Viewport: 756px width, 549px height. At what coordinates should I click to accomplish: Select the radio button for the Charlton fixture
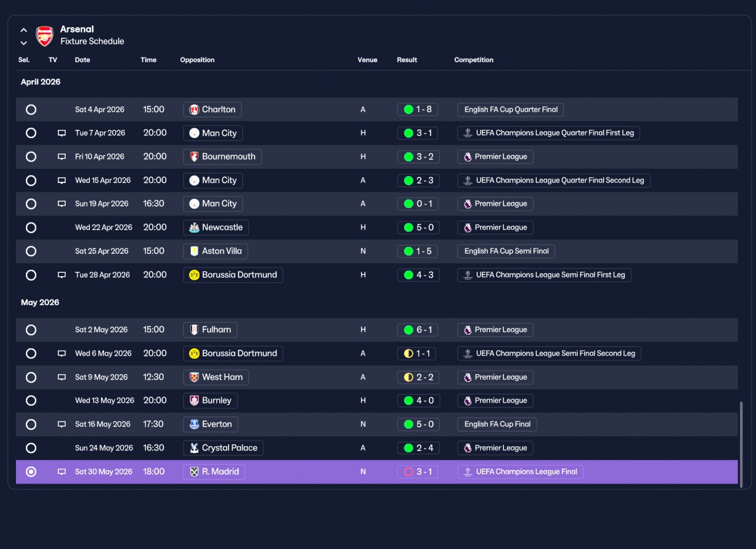click(31, 109)
